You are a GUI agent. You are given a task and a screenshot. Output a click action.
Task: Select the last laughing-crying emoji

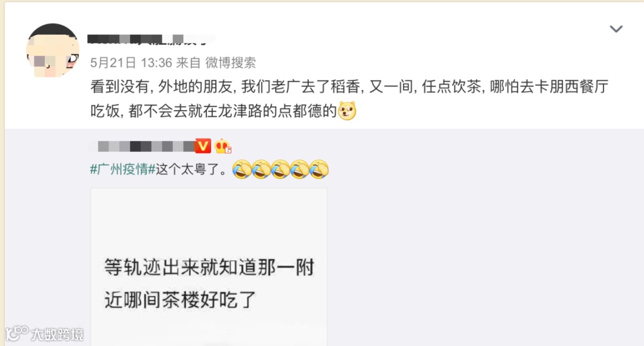tap(319, 169)
